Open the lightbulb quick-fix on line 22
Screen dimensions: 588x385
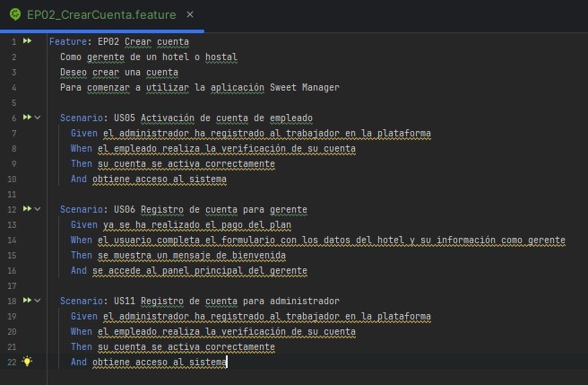point(28,362)
